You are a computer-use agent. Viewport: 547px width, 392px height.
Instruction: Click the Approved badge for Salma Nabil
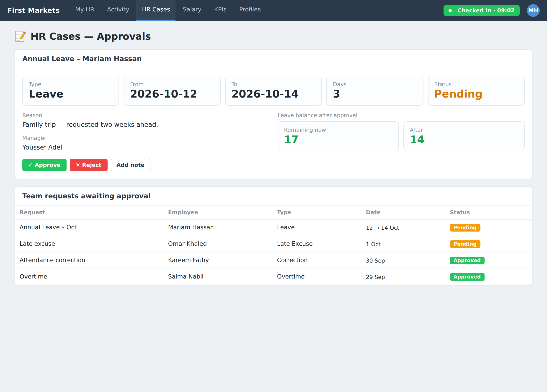click(467, 277)
